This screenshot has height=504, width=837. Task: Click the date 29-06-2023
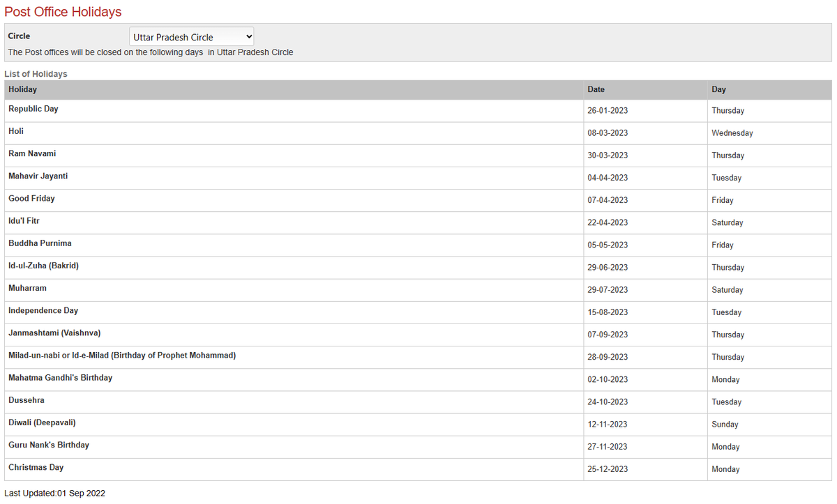pos(608,268)
